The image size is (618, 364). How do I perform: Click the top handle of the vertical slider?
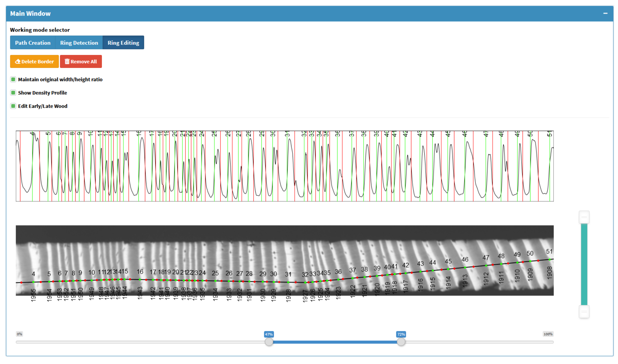click(x=584, y=217)
